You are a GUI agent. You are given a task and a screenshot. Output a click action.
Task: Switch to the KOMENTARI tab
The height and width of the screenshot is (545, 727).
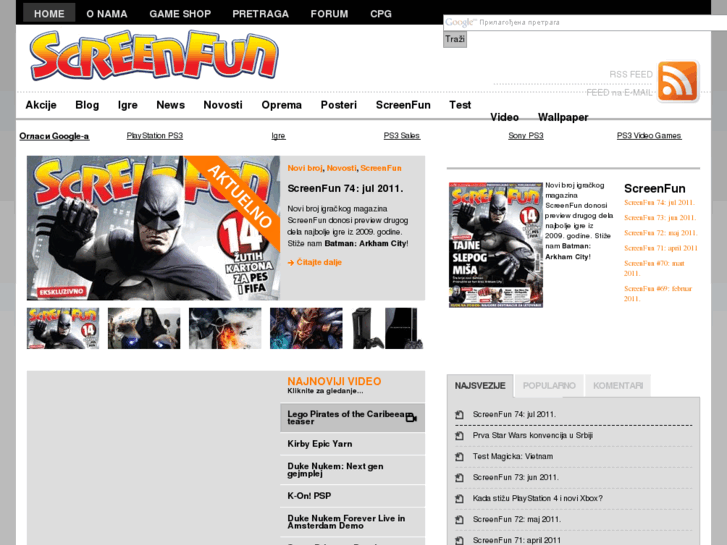[618, 386]
